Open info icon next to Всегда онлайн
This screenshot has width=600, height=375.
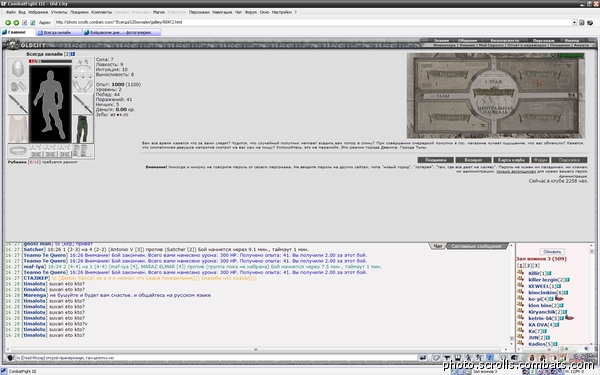(73, 54)
